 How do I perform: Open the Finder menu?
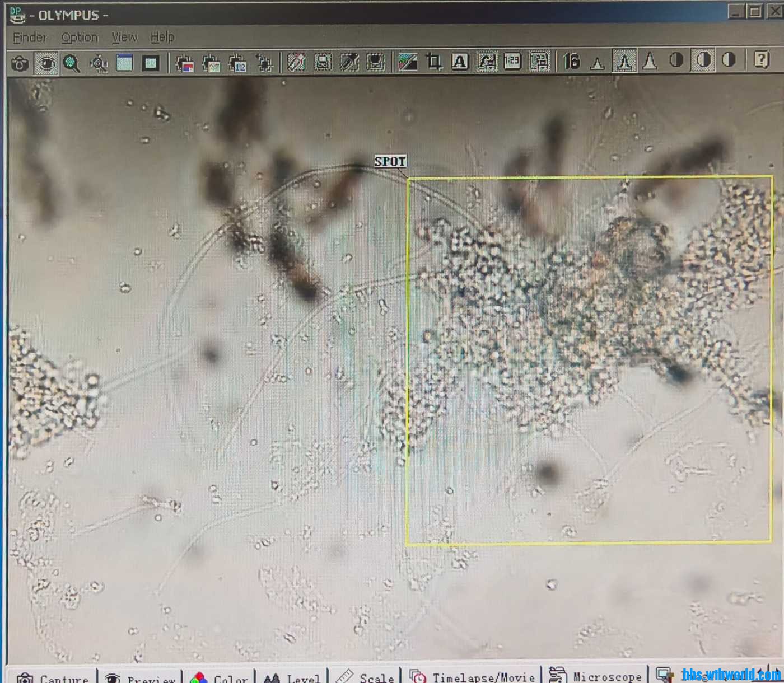click(x=30, y=38)
